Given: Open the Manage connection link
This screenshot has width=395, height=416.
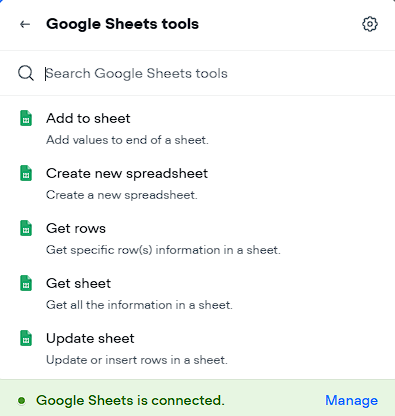Looking at the screenshot, I should pos(351,400).
